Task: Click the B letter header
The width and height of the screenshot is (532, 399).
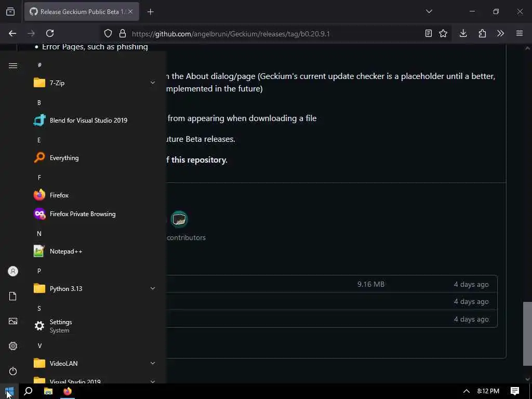Action: point(39,102)
